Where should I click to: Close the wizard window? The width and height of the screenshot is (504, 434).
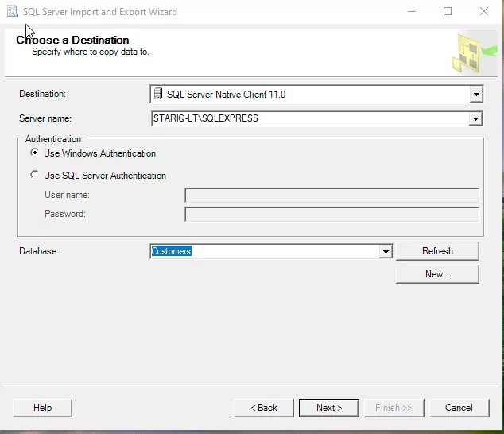click(484, 12)
